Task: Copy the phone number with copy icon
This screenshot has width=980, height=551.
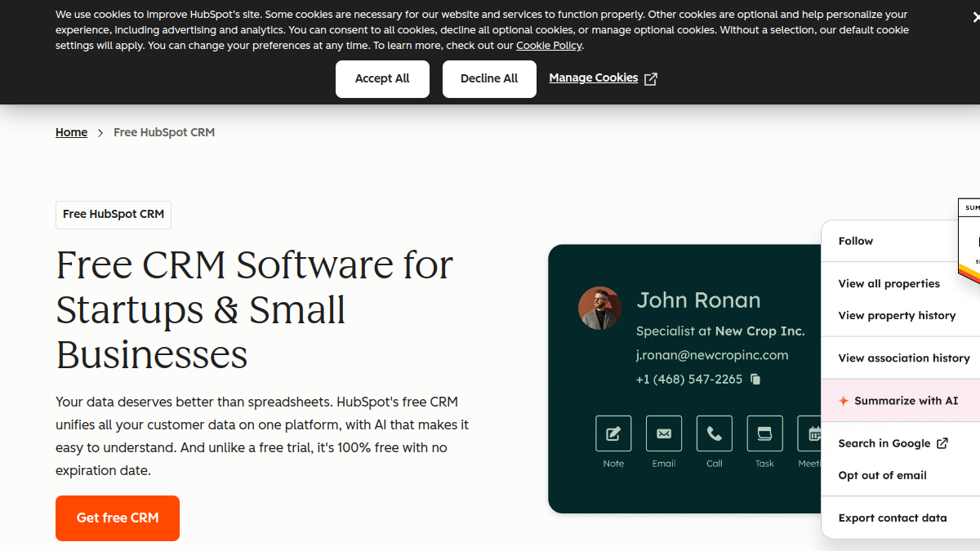Action: [x=755, y=380]
